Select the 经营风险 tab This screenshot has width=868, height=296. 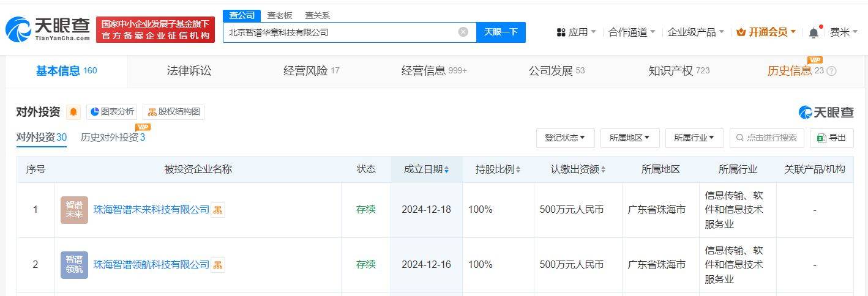[311, 71]
